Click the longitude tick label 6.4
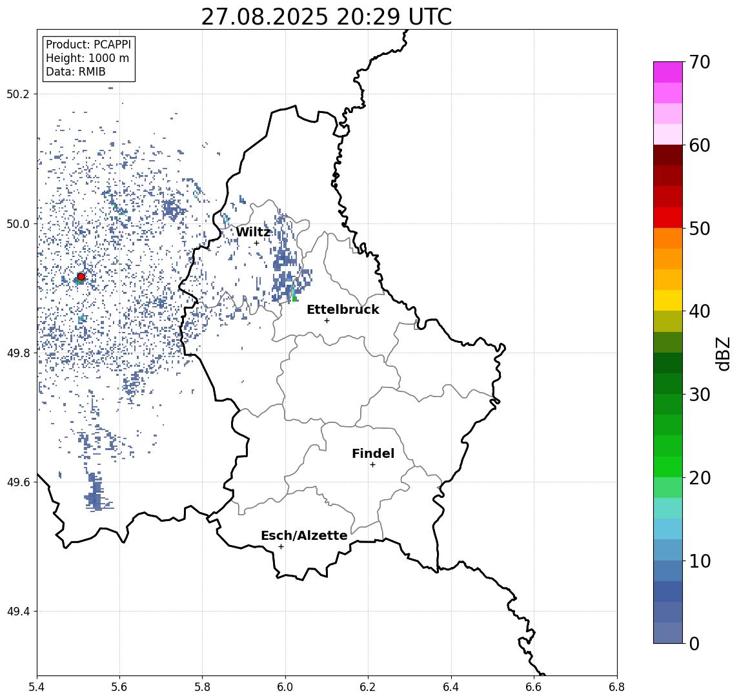The width and height of the screenshot is (739, 700). [451, 687]
